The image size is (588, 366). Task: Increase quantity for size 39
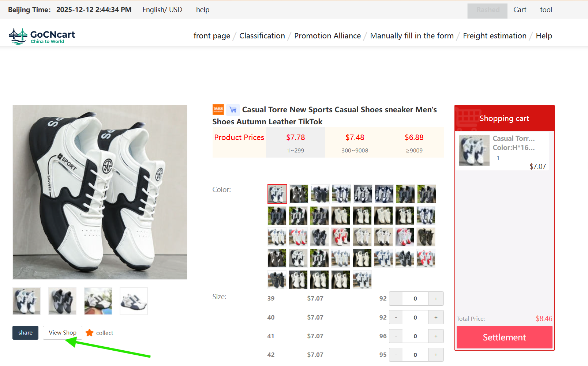[x=435, y=298]
